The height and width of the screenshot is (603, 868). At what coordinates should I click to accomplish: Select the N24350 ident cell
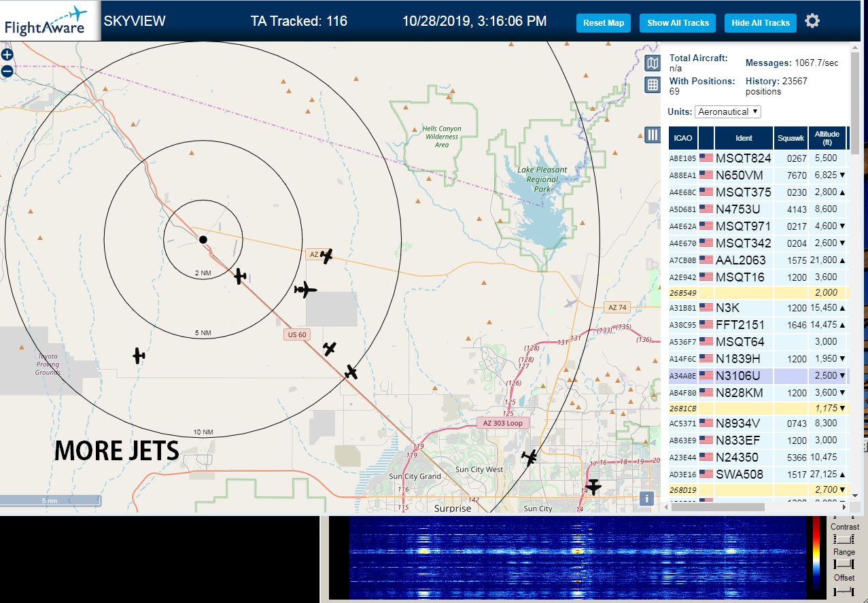point(744,458)
